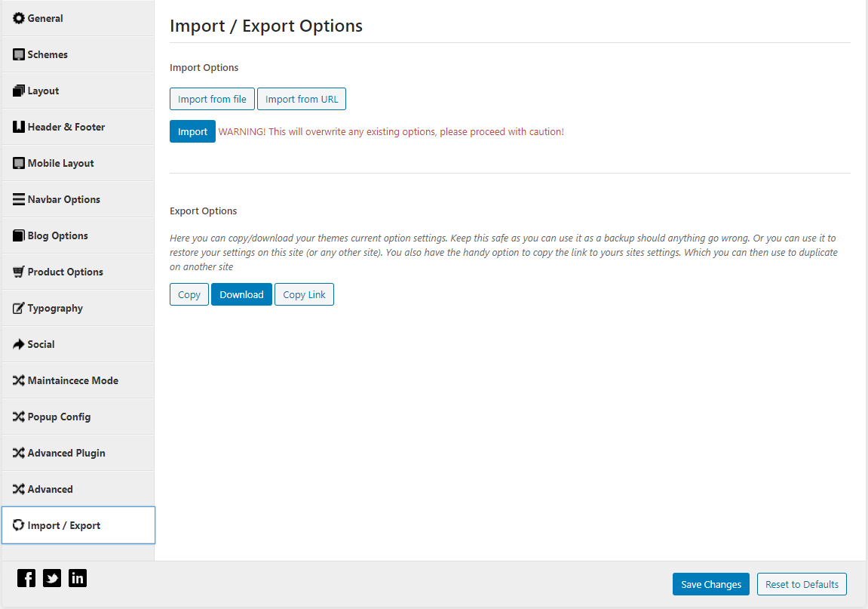Click the Advanced Plugin shuffle icon

click(19, 453)
